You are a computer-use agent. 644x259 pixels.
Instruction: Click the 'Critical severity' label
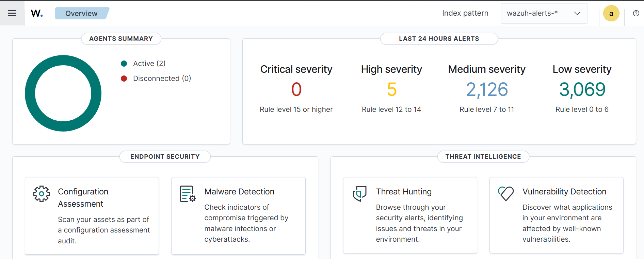[x=296, y=69]
